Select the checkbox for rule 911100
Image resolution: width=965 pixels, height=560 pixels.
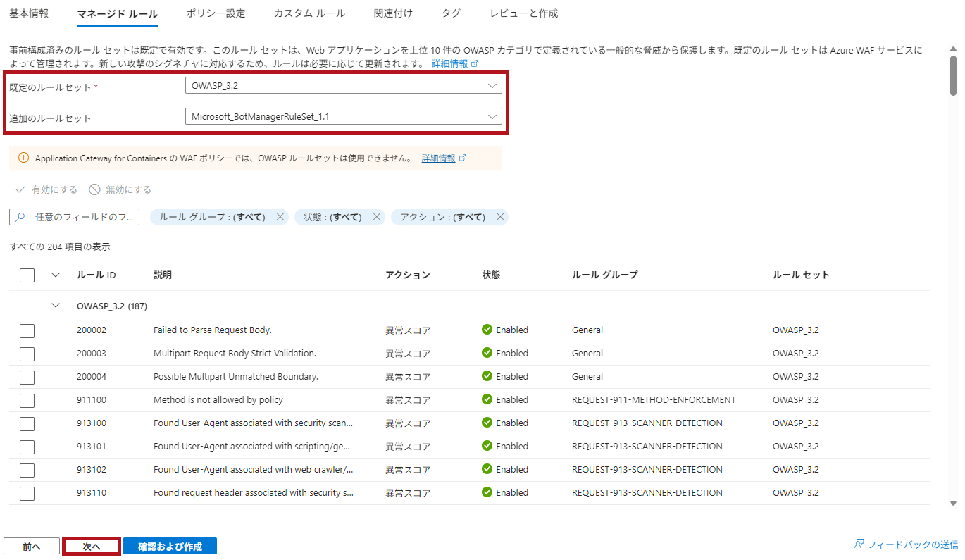click(27, 400)
